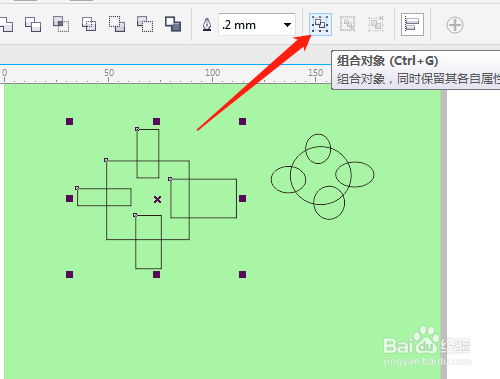This screenshot has width=500, height=379.
Task: Click the Back Minus Front icon
Action: coord(145,24)
